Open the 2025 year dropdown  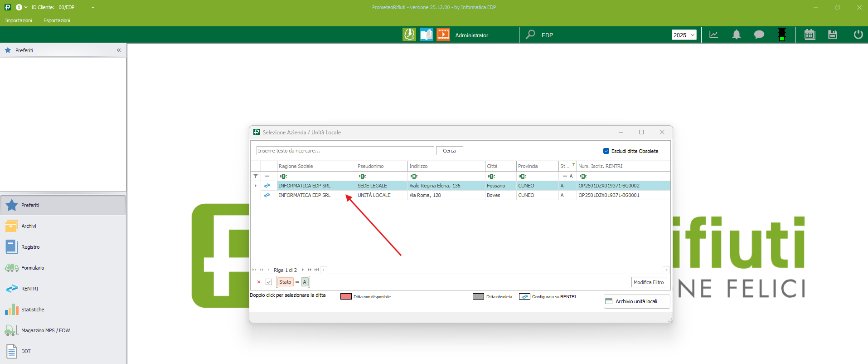click(684, 35)
